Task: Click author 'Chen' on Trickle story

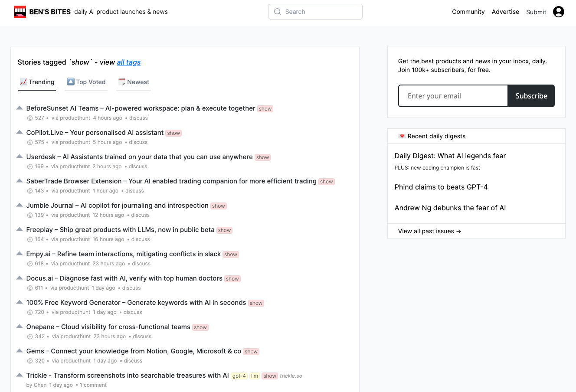Action: coord(40,385)
